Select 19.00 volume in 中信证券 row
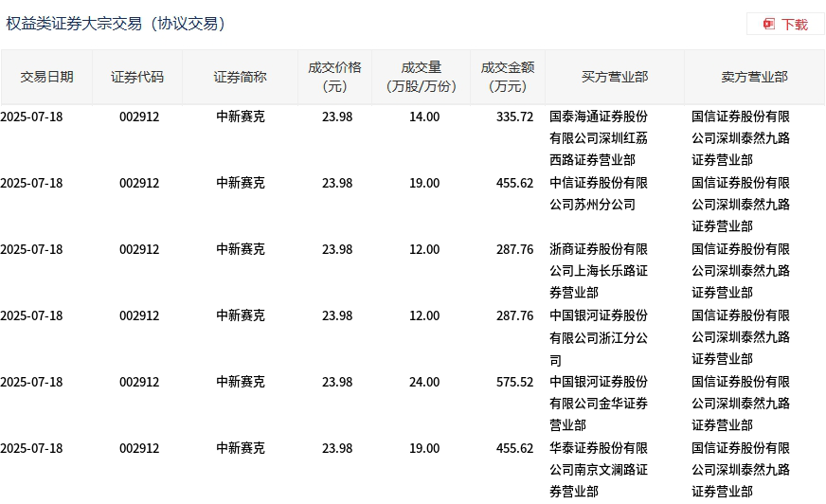 [424, 183]
